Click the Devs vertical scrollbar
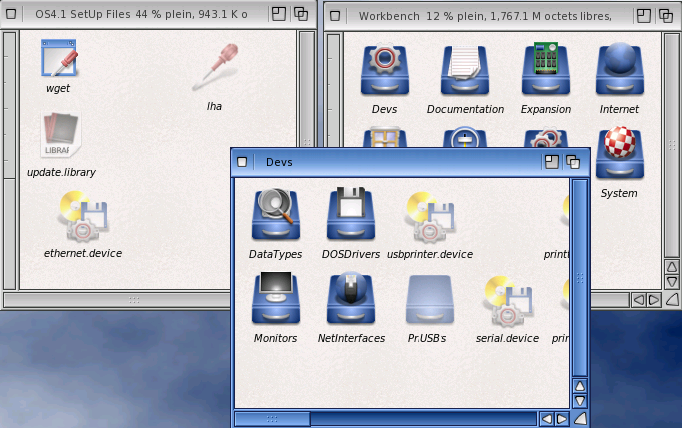This screenshot has height=428, width=682. click(x=580, y=278)
